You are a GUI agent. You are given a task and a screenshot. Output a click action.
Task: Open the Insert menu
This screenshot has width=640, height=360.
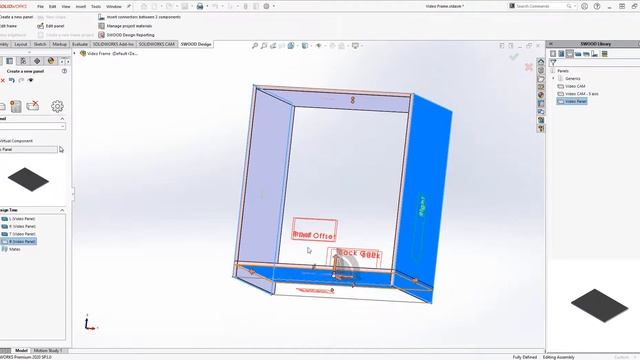(x=81, y=7)
